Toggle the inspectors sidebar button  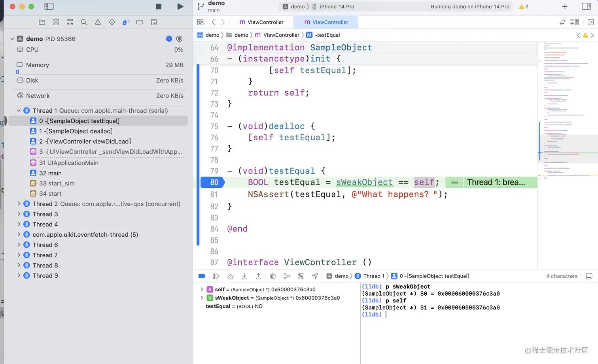click(x=587, y=7)
